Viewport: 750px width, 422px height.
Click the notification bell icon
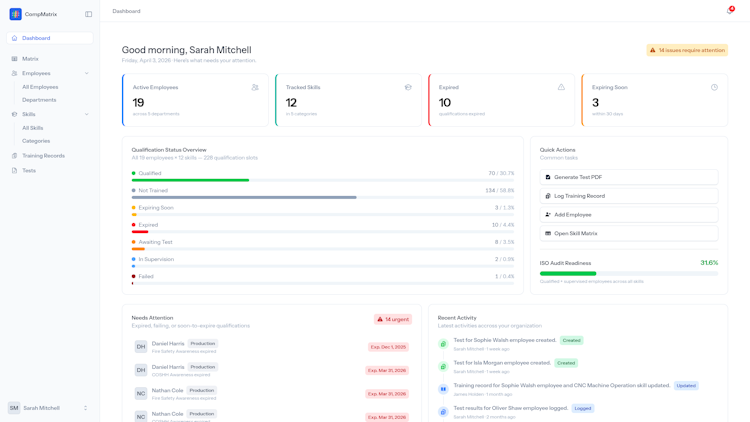[x=730, y=11]
